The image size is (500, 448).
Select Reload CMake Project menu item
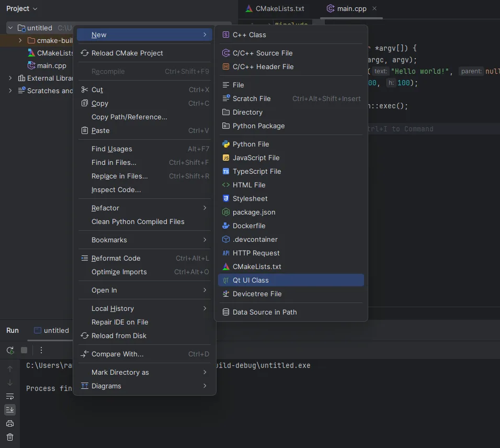pyautogui.click(x=144, y=53)
